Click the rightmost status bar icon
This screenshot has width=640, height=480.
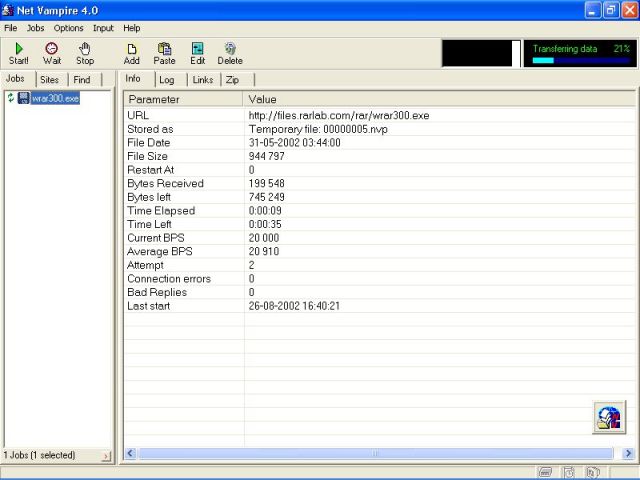coord(592,472)
